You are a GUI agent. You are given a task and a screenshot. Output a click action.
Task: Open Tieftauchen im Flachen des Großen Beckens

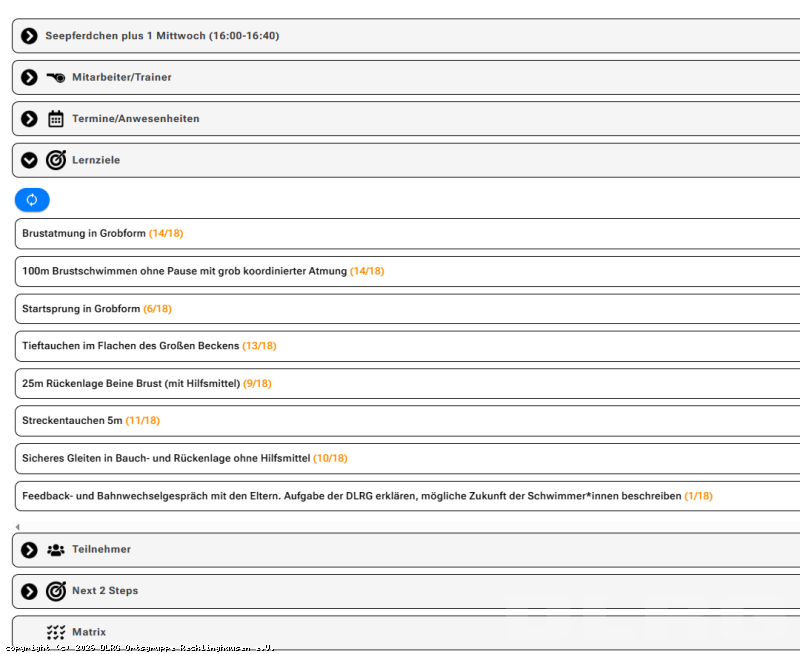(x=408, y=346)
